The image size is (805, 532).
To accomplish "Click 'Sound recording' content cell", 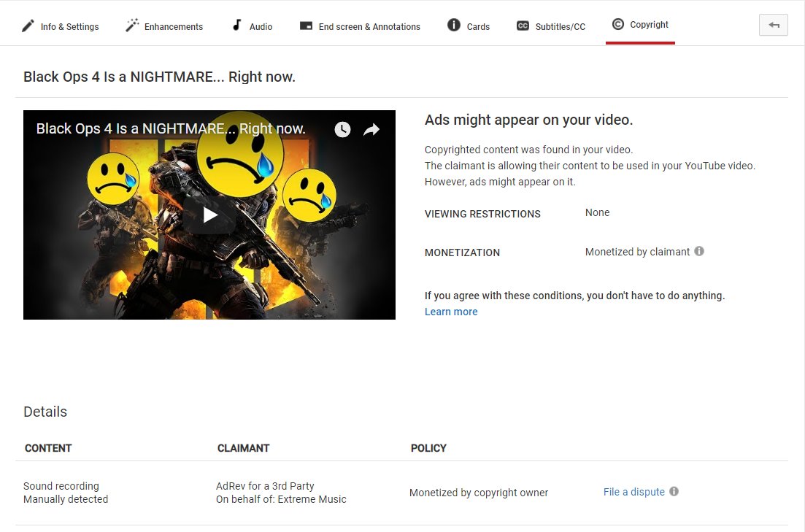I will [61, 486].
